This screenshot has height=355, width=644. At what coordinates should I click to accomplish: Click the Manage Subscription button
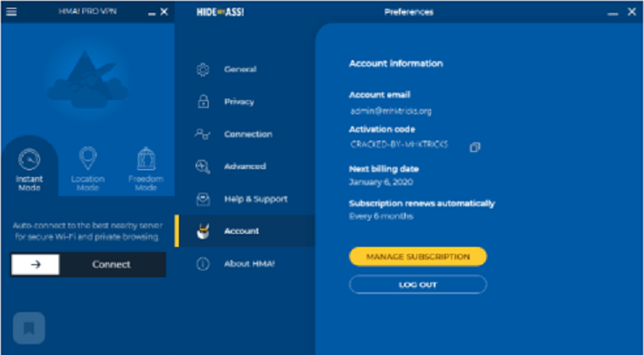click(418, 256)
